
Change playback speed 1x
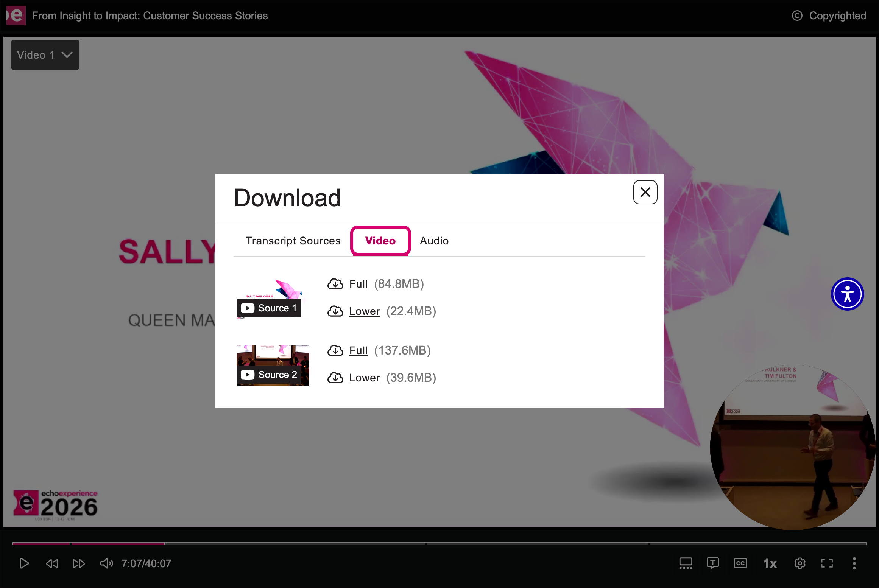(x=770, y=563)
